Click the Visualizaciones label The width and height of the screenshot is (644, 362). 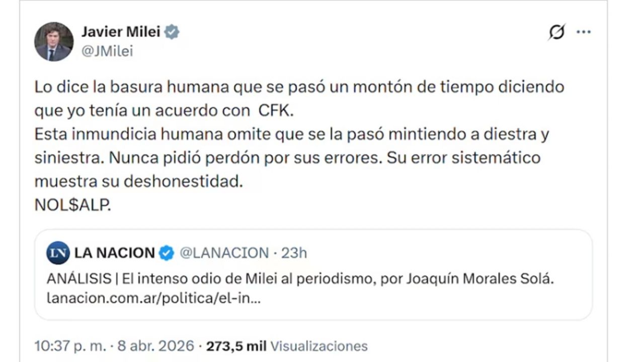(x=319, y=346)
